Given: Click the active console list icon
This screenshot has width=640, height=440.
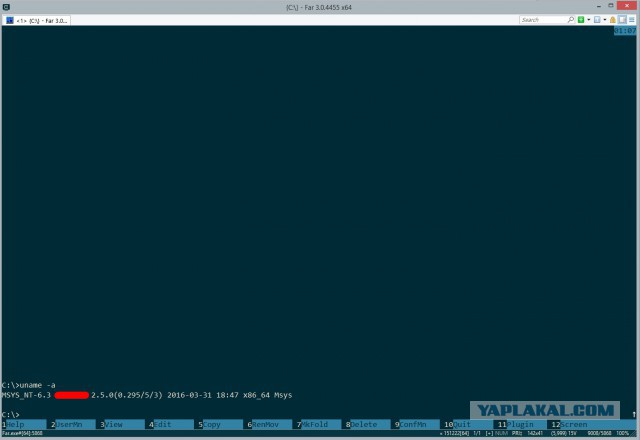Looking at the screenshot, I should tap(597, 20).
